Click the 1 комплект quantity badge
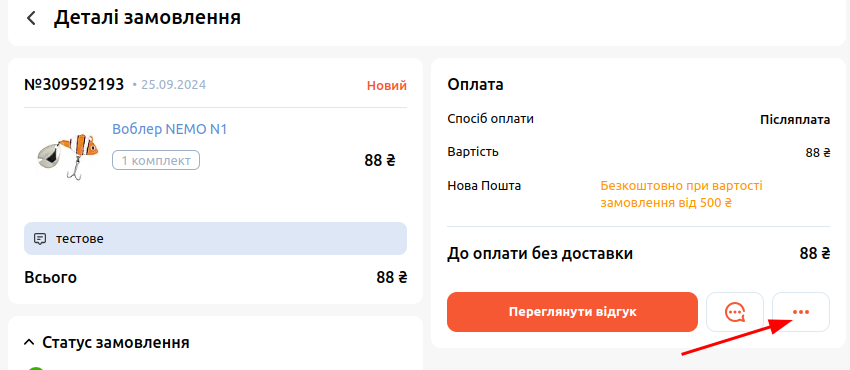Screen dimensions: 850x370 click(156, 160)
